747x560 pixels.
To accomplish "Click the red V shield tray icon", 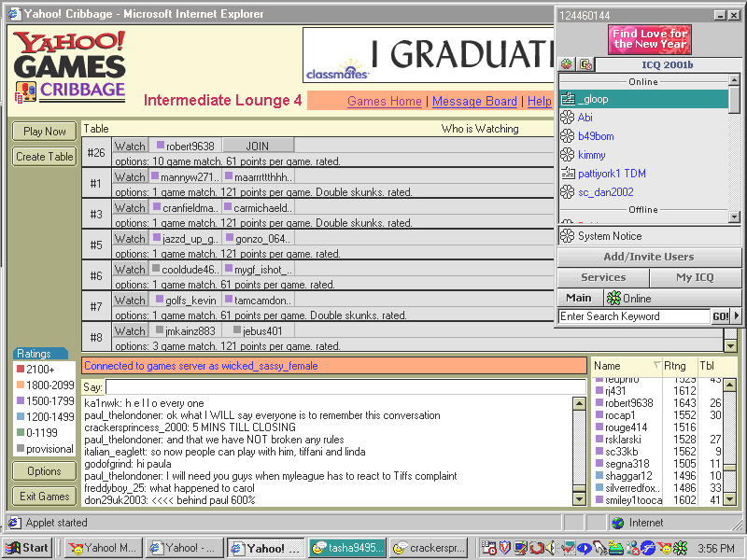I will (505, 548).
